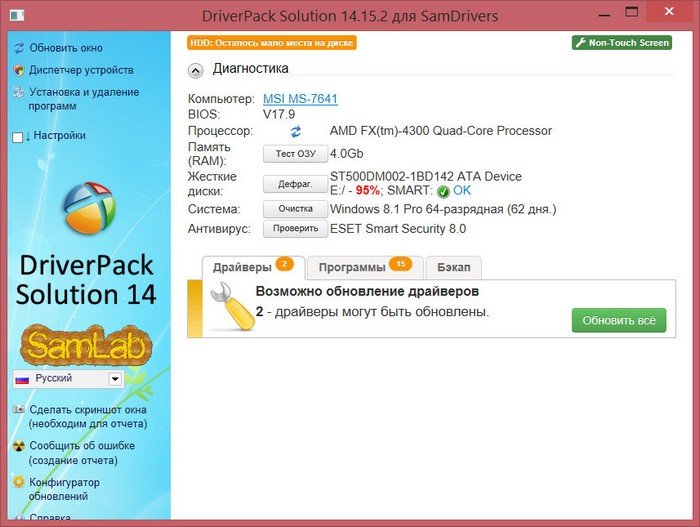Click Windows 8.1 Pro system text
Viewport: 700px width, 527px height.
pyautogui.click(x=443, y=209)
